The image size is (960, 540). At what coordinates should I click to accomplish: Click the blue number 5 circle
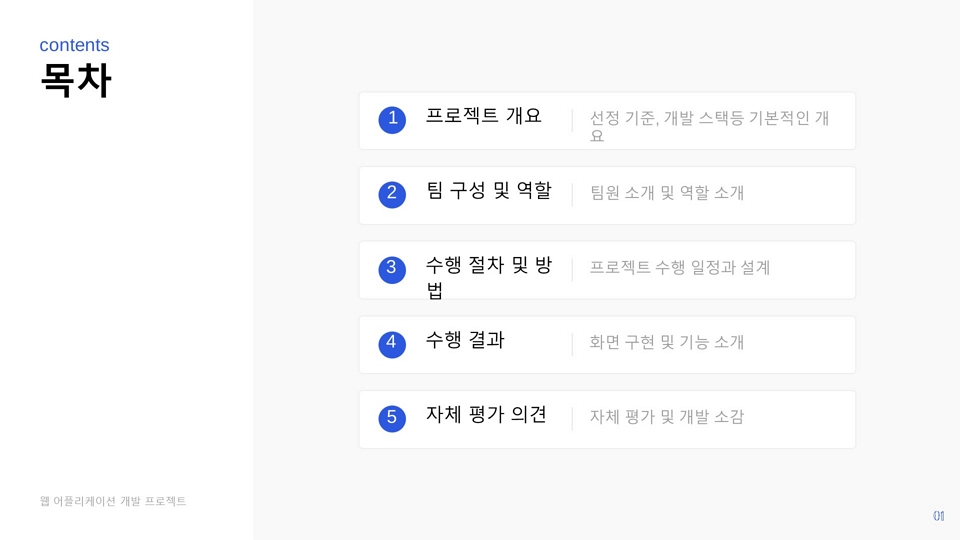point(392,419)
